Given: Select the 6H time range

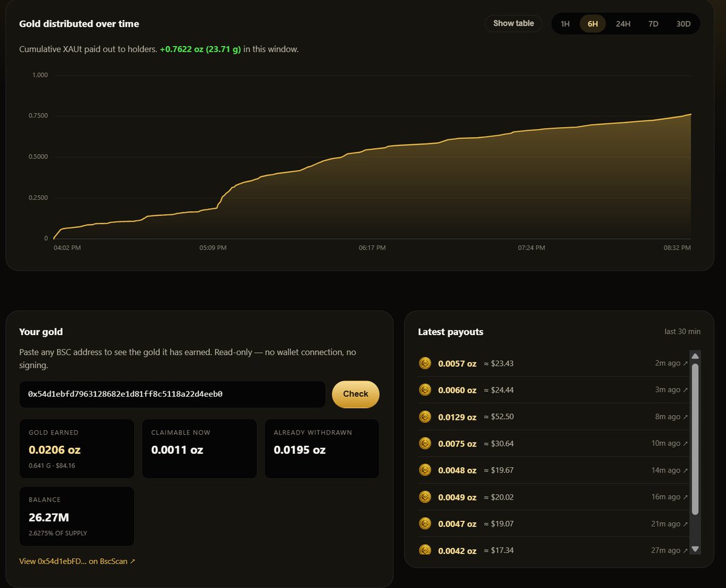Looking at the screenshot, I should click(592, 24).
